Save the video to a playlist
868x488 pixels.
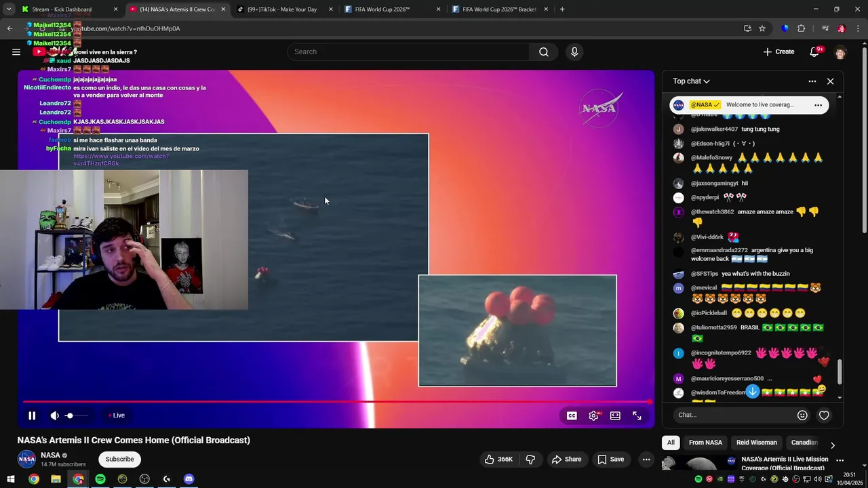(610, 460)
